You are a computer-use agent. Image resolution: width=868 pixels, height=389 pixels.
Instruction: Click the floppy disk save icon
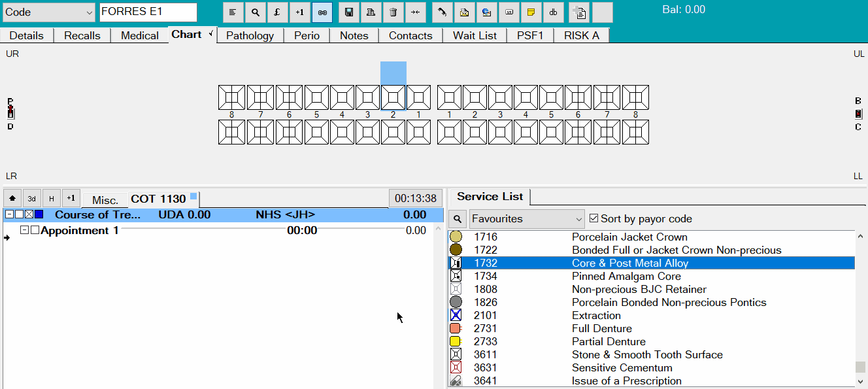point(349,12)
